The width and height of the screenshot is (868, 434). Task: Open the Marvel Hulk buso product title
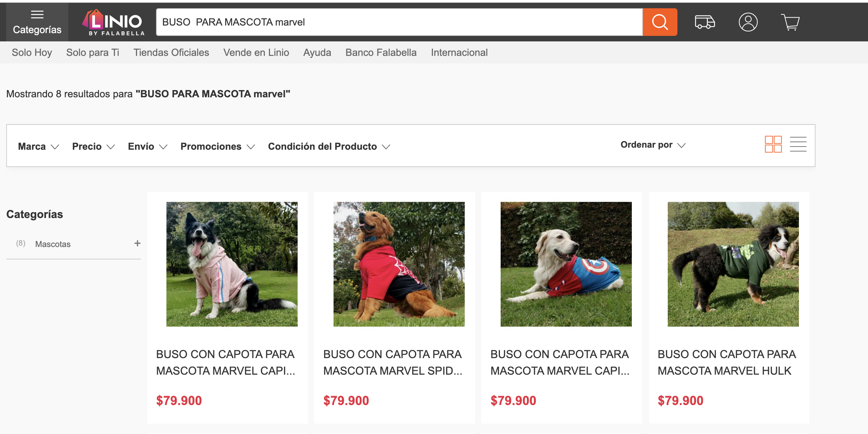tap(726, 362)
